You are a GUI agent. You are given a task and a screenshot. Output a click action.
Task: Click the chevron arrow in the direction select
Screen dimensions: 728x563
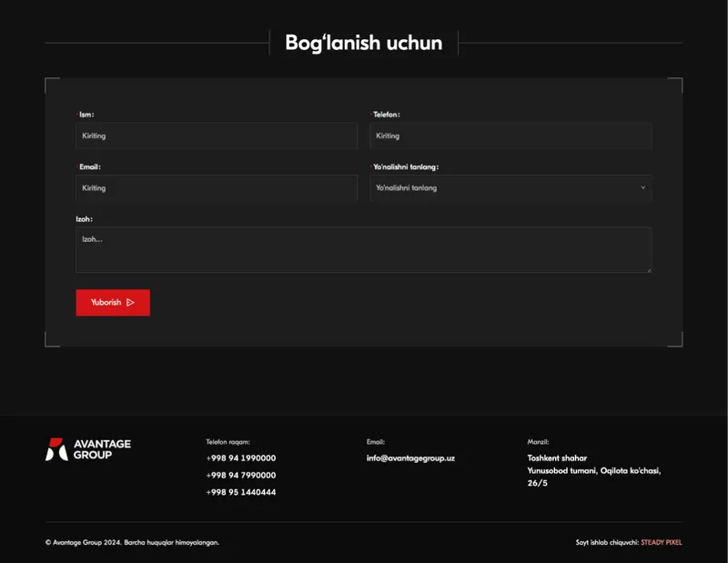(x=642, y=187)
